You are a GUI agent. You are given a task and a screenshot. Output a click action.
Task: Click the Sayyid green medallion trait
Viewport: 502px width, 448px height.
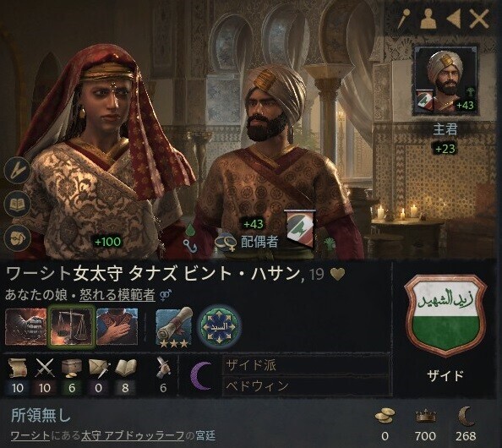[220, 326]
